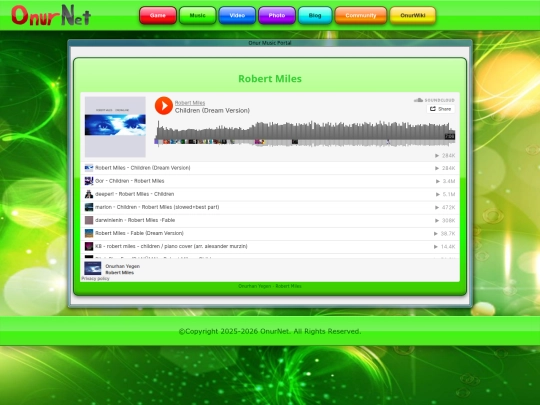Image resolution: width=540 pixels, height=405 pixels.
Task: Click thumbnail of KB piano cover track
Action: click(x=89, y=247)
